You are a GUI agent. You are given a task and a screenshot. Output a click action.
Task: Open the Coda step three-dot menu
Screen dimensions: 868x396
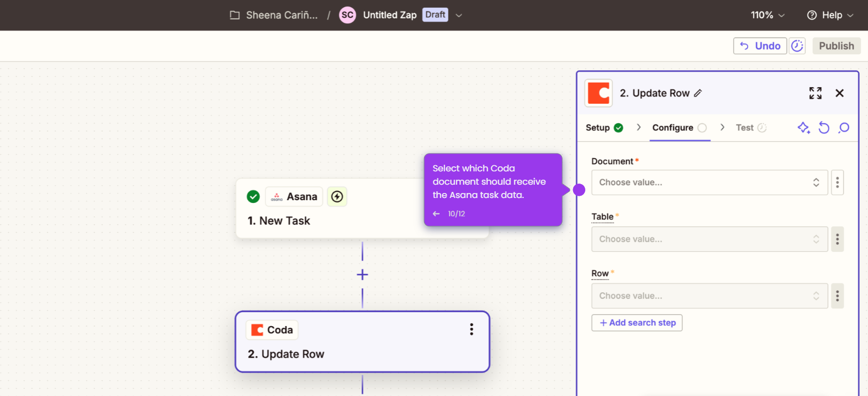471,329
